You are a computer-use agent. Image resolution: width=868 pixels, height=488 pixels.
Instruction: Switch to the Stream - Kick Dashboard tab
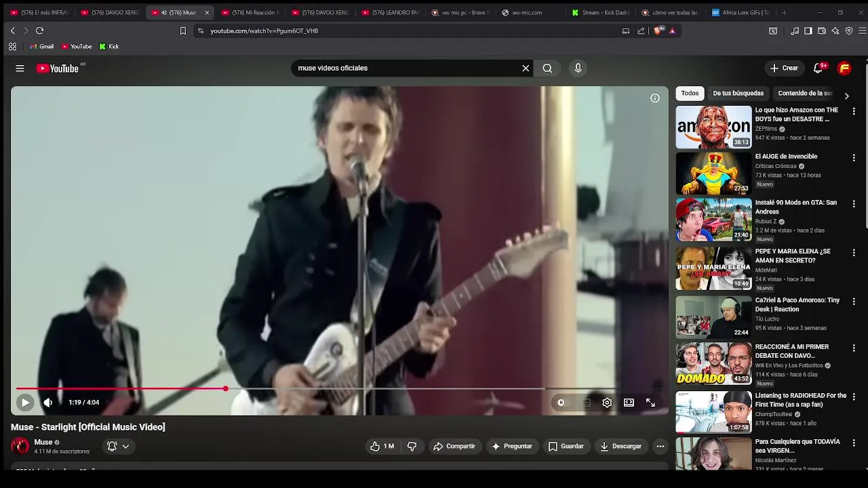[x=601, y=12]
